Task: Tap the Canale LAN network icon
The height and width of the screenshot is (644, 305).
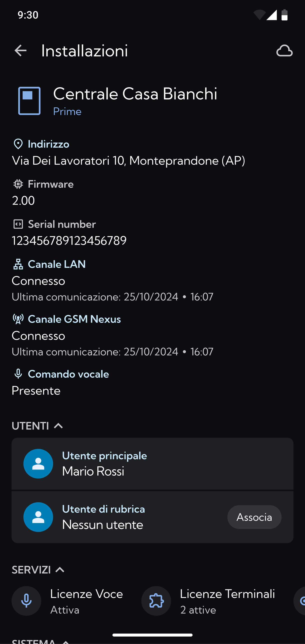Action: pos(18,264)
